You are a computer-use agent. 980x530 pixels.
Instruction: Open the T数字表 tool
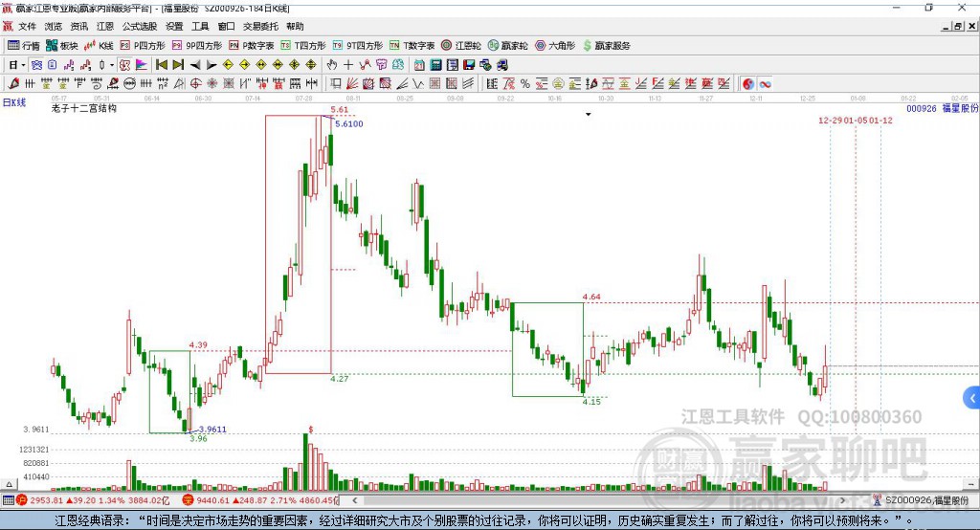click(412, 46)
